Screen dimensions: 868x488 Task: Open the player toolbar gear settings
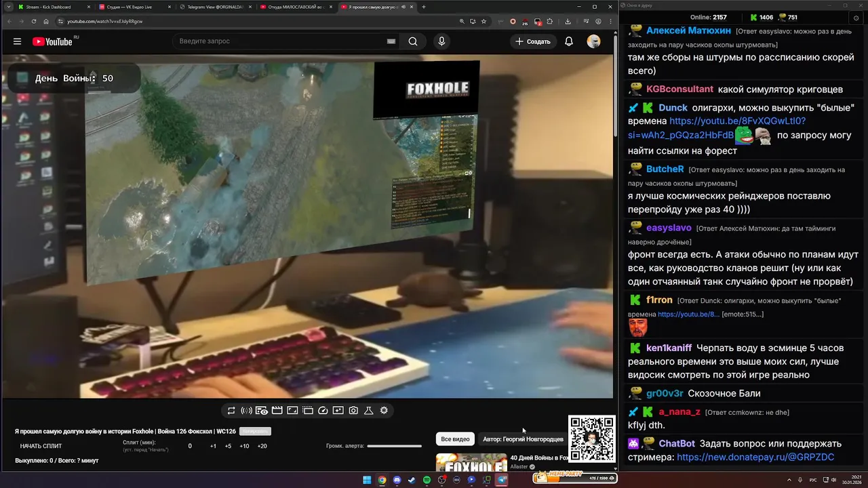click(x=384, y=410)
